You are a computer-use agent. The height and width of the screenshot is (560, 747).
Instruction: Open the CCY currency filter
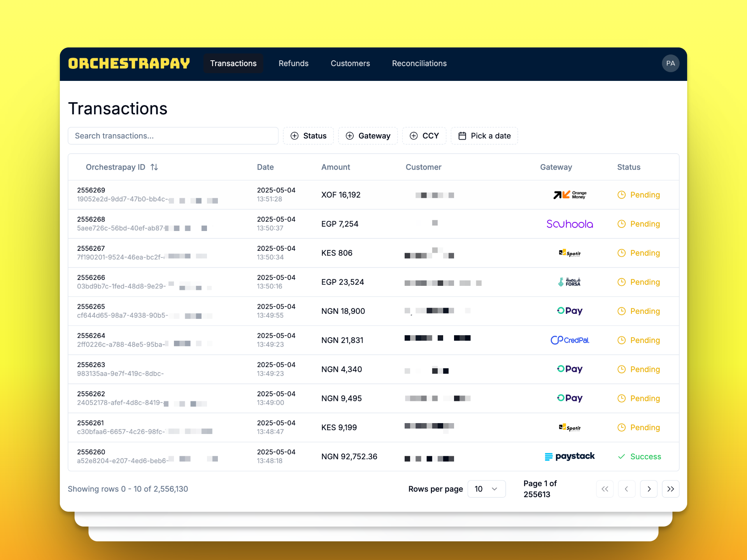tap(424, 136)
